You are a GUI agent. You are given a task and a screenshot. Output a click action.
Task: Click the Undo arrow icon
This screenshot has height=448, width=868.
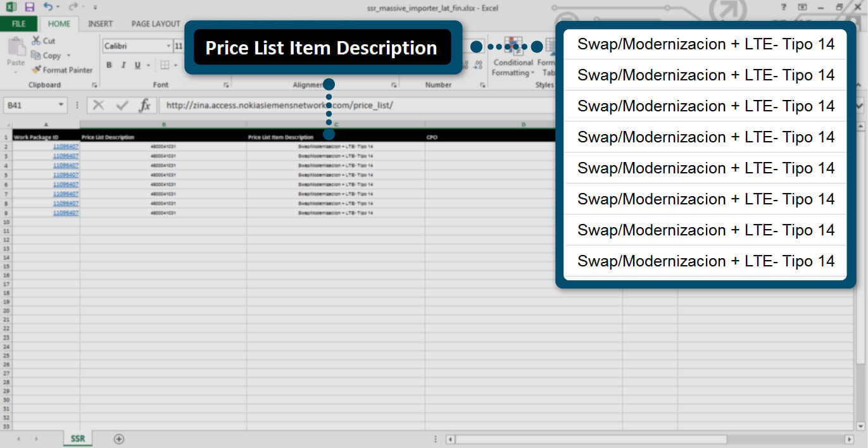point(49,7)
